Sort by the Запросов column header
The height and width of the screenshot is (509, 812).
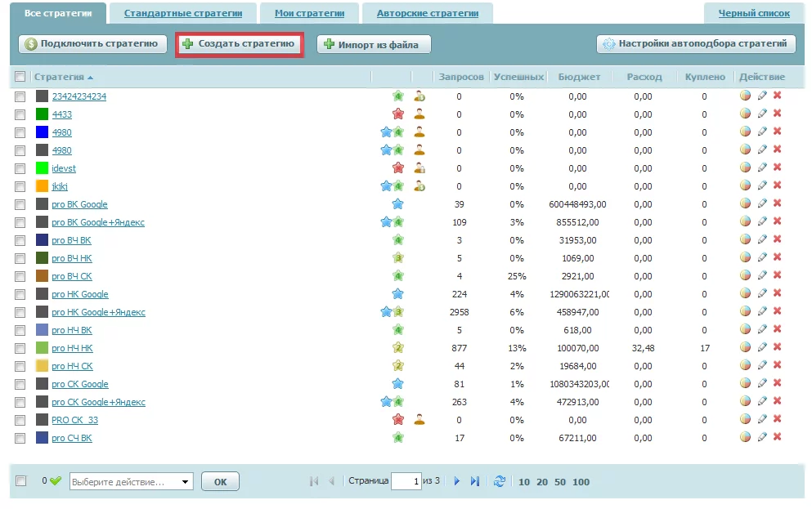coord(461,77)
